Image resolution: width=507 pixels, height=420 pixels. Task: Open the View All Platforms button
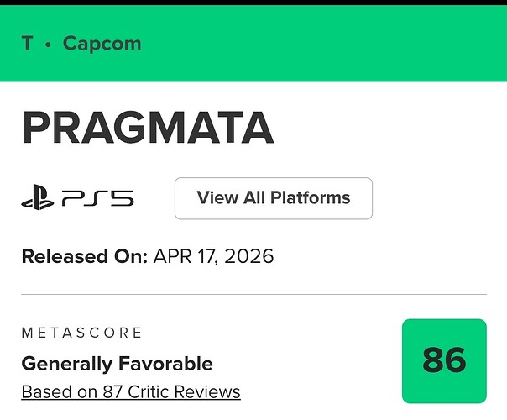(273, 198)
